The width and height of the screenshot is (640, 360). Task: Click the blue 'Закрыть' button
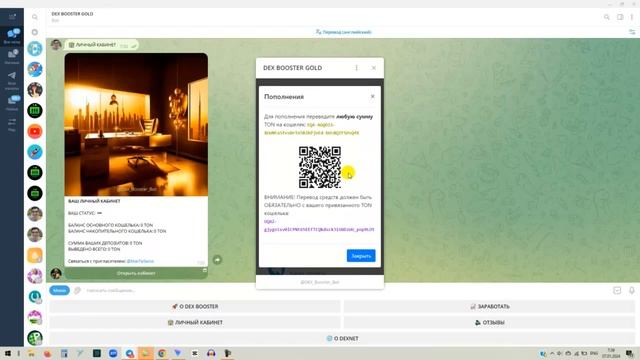(361, 256)
